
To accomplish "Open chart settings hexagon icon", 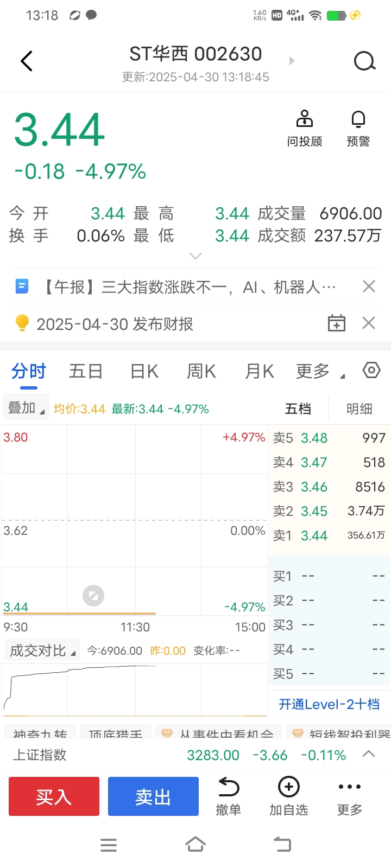I will click(371, 371).
